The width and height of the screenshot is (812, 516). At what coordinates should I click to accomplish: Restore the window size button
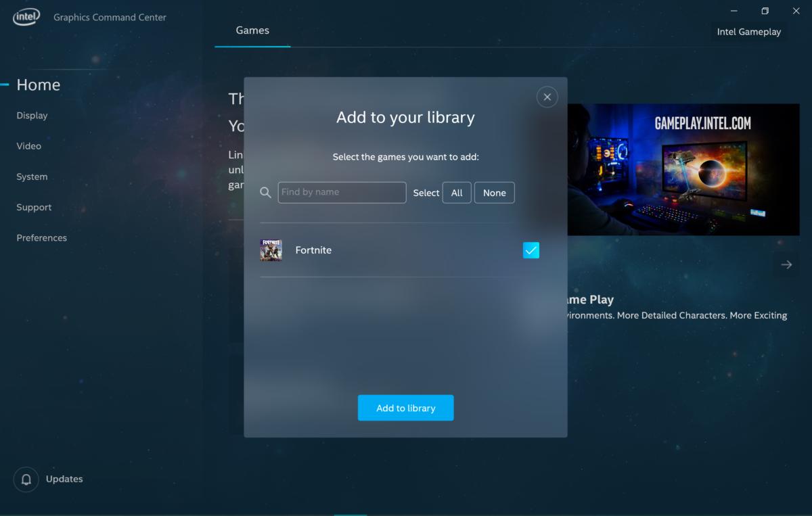[765, 11]
